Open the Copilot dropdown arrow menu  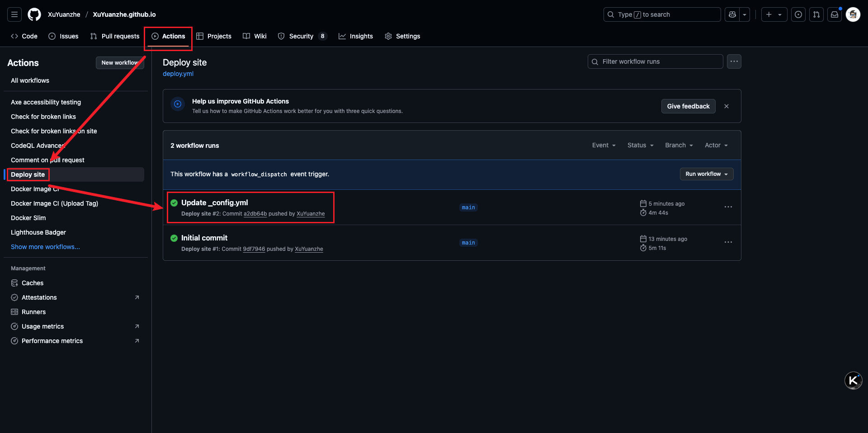click(x=745, y=14)
